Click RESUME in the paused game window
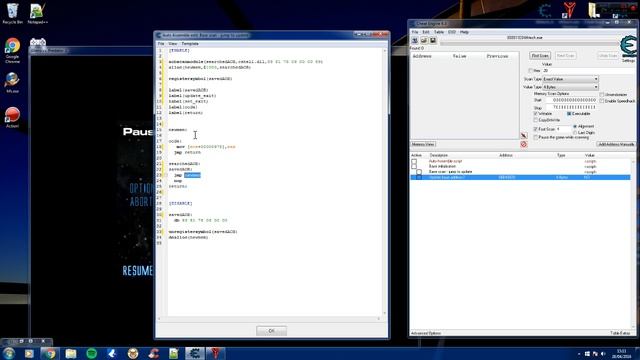 tap(138, 271)
